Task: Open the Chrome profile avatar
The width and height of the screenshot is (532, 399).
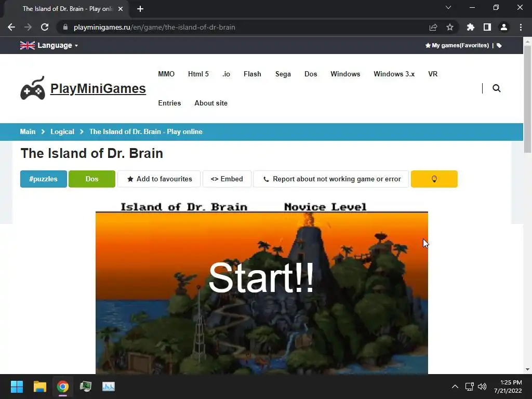Action: pyautogui.click(x=504, y=27)
